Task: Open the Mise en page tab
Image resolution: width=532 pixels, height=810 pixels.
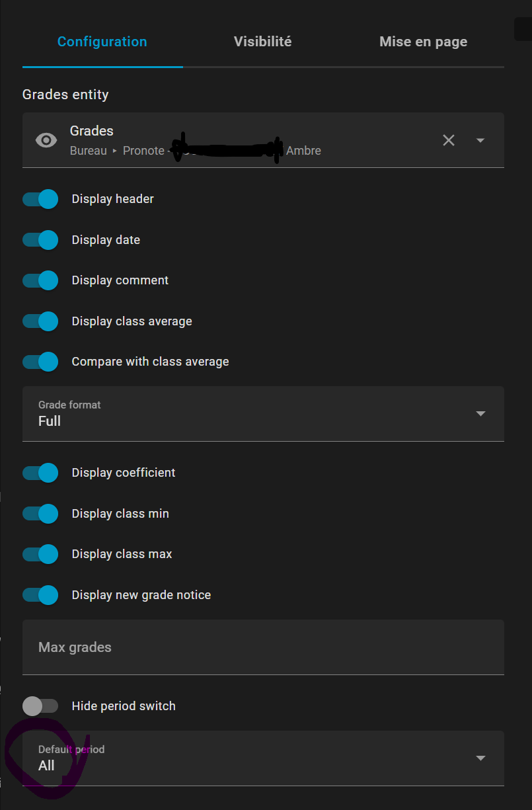Action: pyautogui.click(x=423, y=42)
